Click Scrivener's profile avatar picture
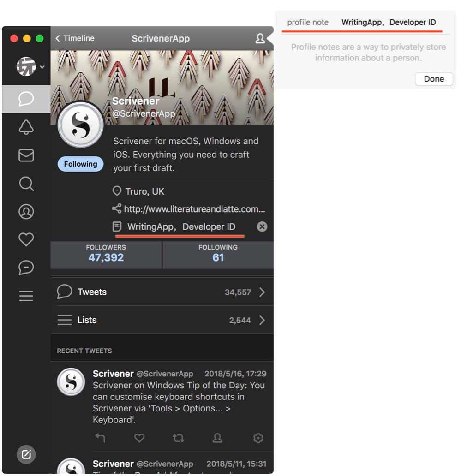467x476 pixels. (80, 125)
